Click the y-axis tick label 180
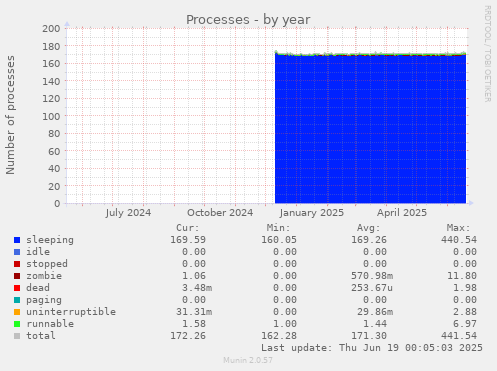The image size is (497, 371). point(51,46)
